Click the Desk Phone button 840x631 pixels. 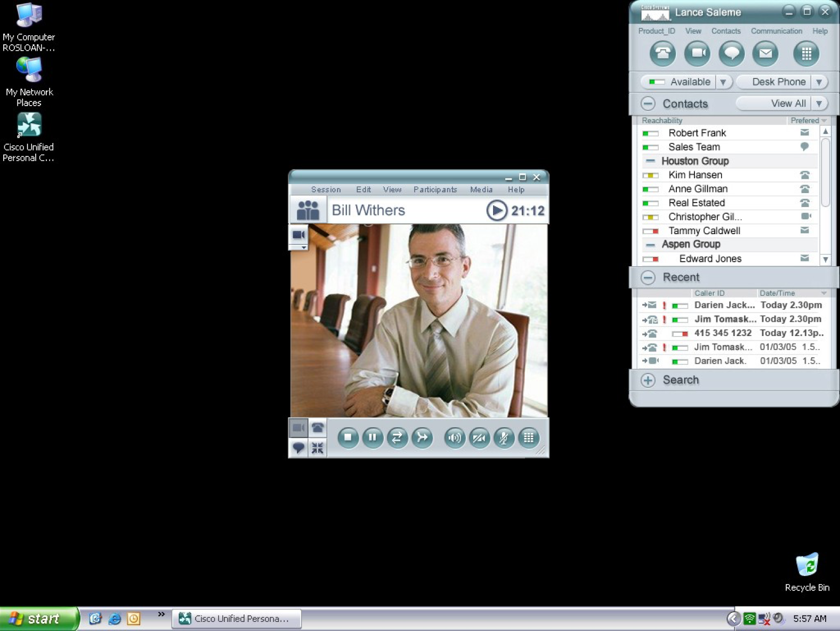[774, 82]
